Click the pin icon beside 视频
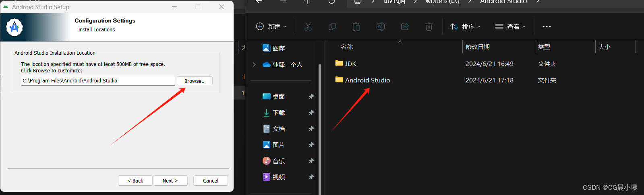 [311, 177]
